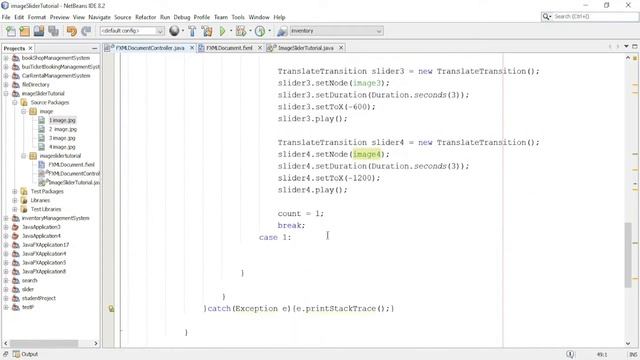The image size is (640, 360).
Task: Show the opened documents list arrow
Action: 627,47
